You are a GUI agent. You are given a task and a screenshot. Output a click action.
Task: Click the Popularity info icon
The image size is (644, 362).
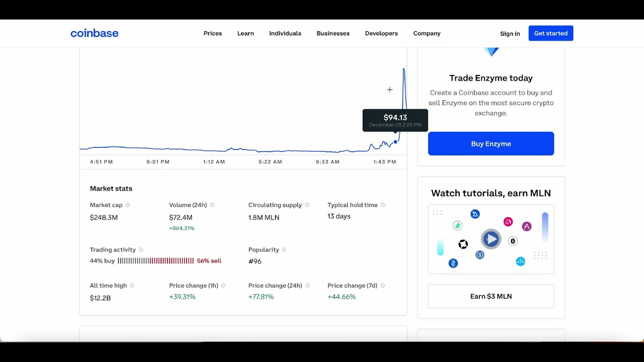284,250
